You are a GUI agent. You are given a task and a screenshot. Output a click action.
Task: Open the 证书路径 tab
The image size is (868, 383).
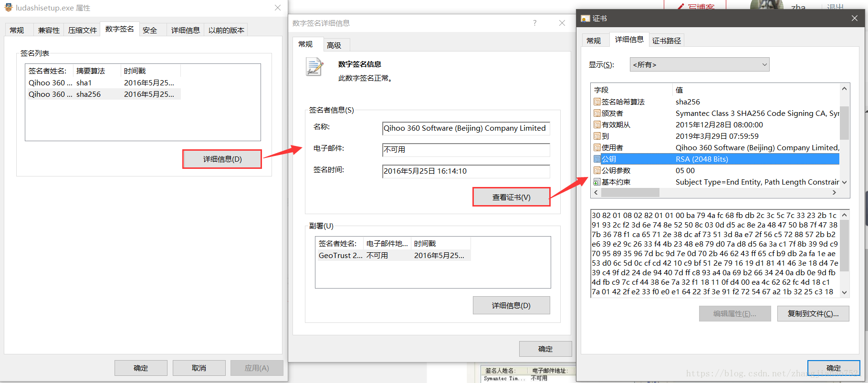(x=667, y=41)
